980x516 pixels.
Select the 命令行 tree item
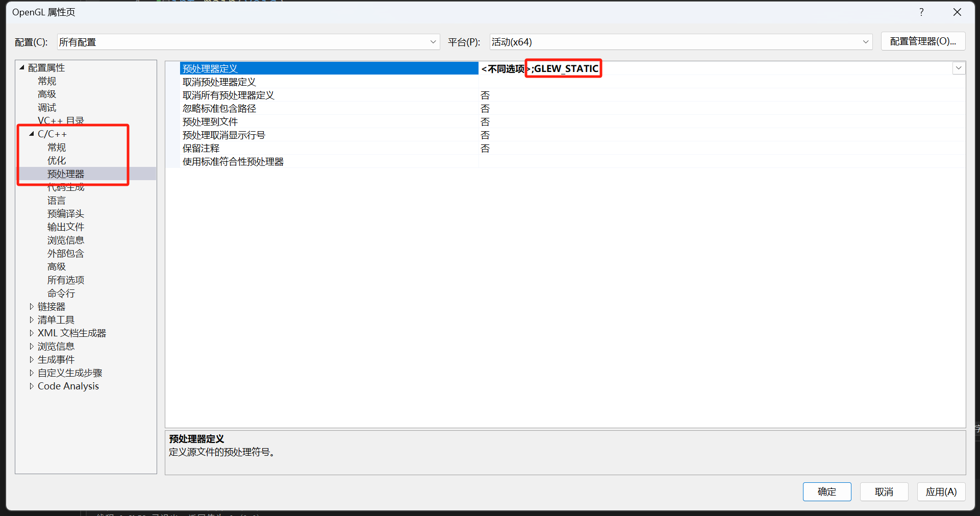click(x=61, y=293)
